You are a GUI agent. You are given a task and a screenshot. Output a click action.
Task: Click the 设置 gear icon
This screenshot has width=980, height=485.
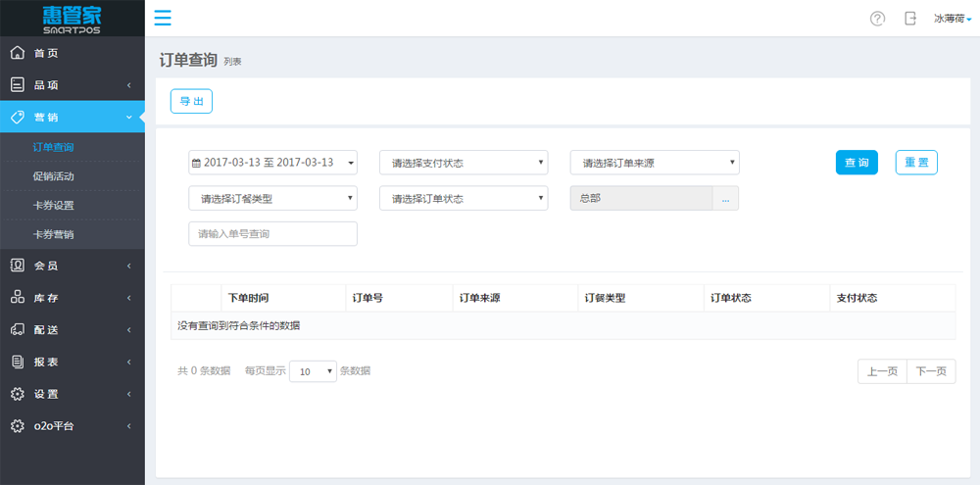pyautogui.click(x=18, y=395)
